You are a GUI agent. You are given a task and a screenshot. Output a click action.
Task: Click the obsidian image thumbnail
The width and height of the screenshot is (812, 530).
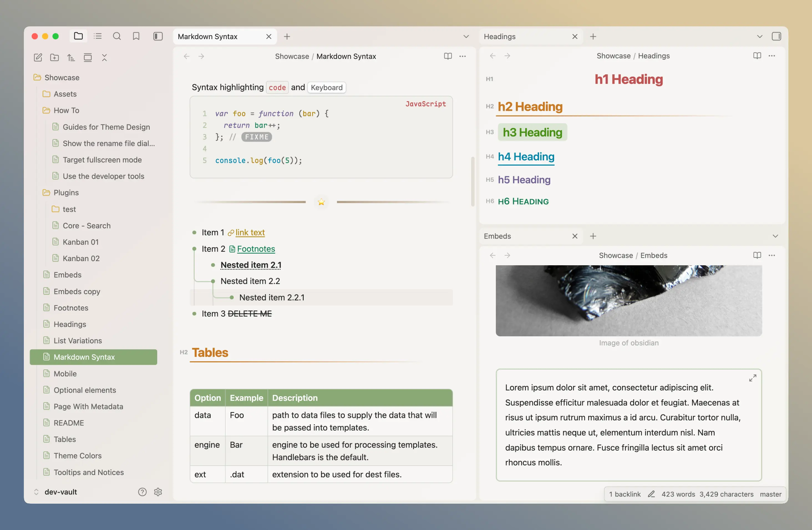[x=628, y=300]
